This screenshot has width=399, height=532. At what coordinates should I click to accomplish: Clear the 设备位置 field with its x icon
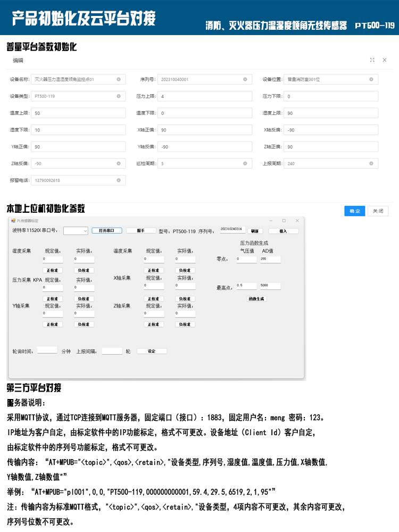click(371, 79)
